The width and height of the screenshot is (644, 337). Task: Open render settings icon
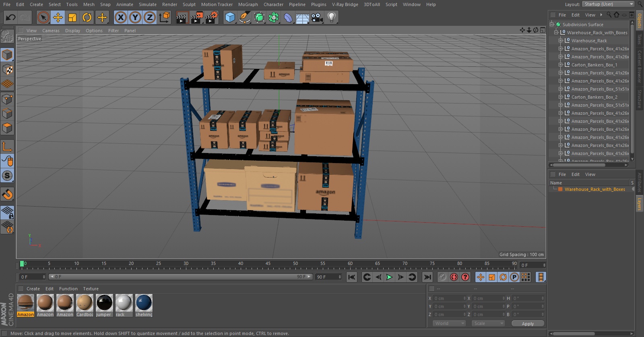(212, 17)
